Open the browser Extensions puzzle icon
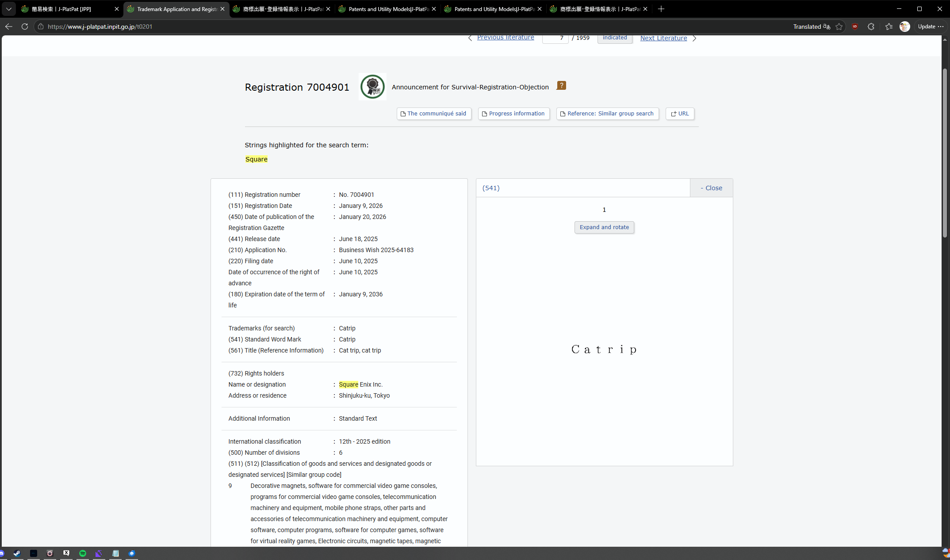 coord(871,27)
